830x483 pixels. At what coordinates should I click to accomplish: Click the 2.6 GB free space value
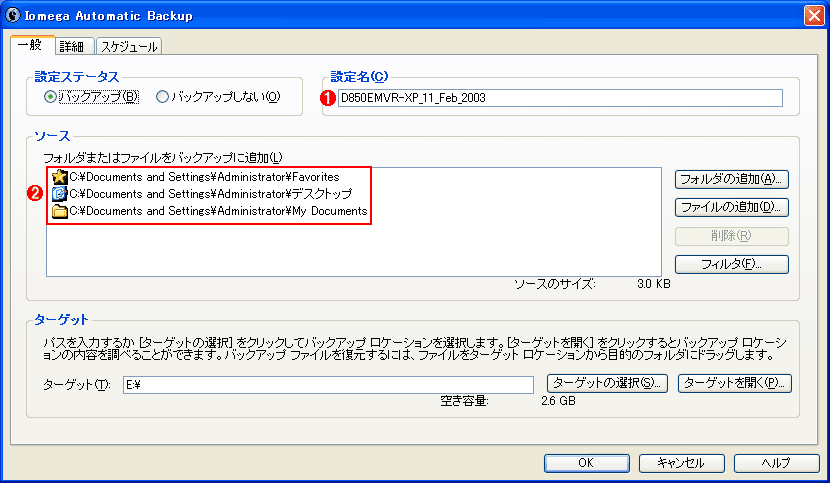[x=558, y=401]
